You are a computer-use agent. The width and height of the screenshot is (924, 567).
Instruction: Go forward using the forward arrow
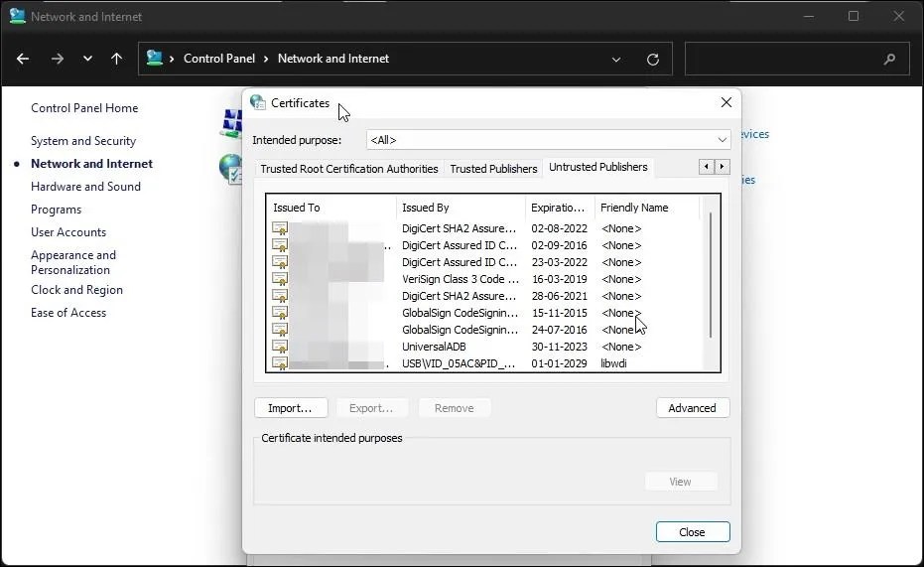pyautogui.click(x=58, y=59)
